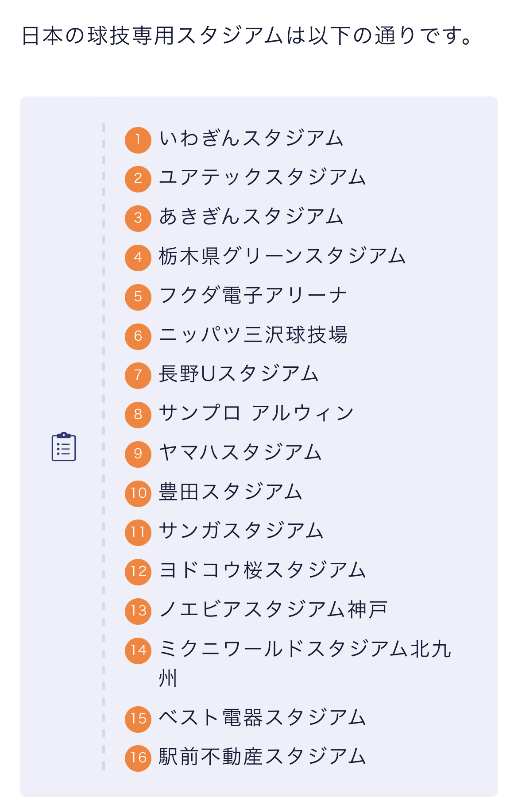Image resolution: width=518 pixels, height=812 pixels.
Task: Click orange number 8 badge
Action: tap(138, 415)
